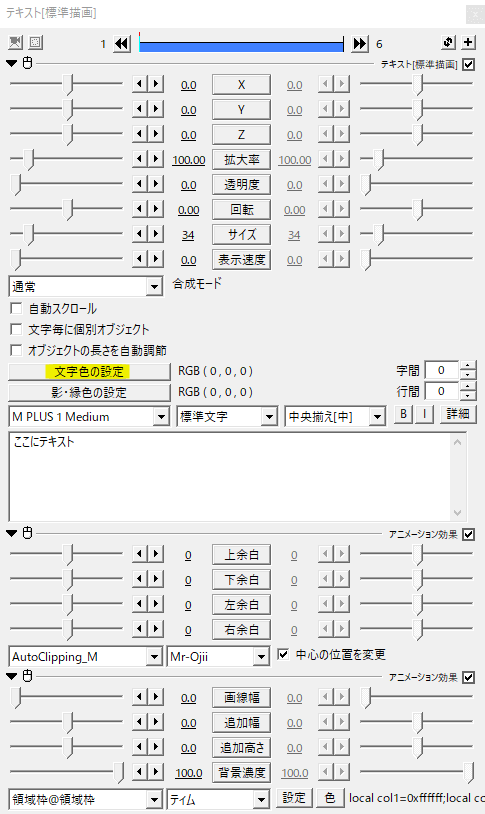This screenshot has height=814, width=485.
Task: Click the 透明度 left slider track
Action: click(66, 184)
